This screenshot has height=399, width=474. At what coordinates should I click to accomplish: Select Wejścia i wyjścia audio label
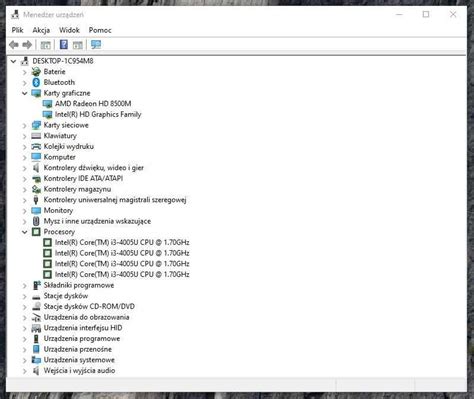[79, 370]
